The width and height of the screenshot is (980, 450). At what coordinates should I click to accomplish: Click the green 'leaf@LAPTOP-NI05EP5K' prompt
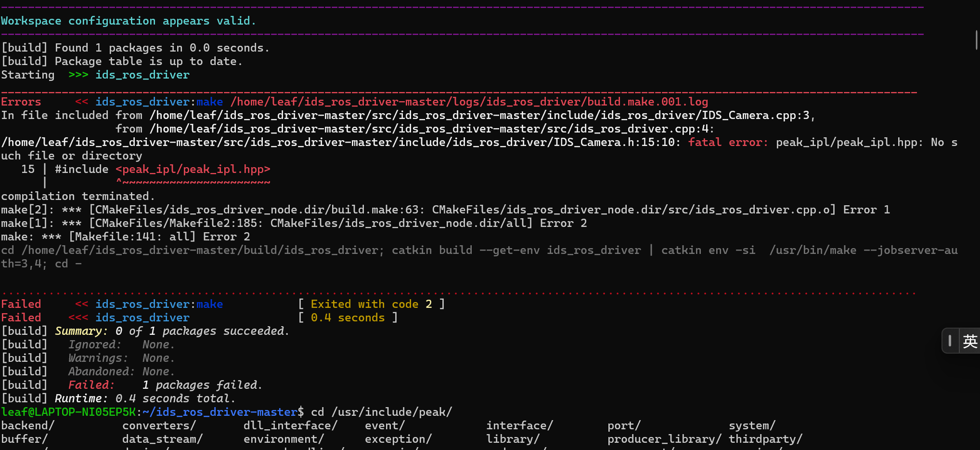click(x=69, y=412)
